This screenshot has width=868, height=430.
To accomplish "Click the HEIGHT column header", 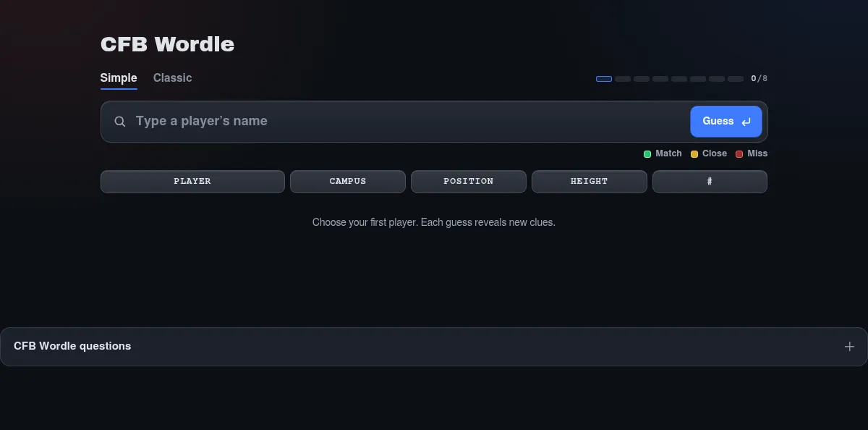I will (x=590, y=182).
